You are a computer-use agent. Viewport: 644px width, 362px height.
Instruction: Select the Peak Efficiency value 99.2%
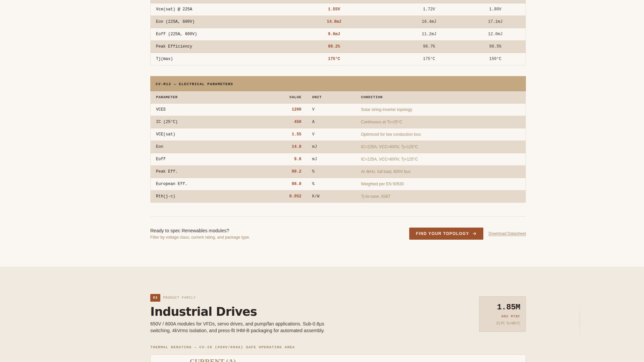(x=334, y=46)
